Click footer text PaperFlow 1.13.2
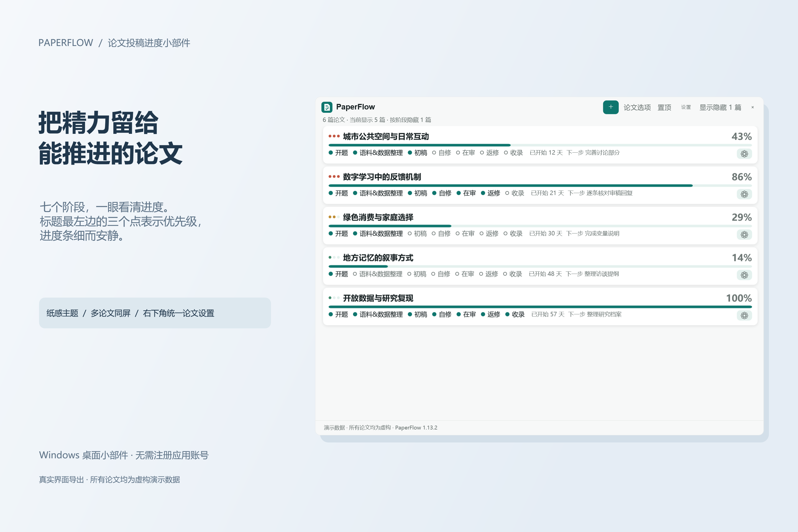This screenshot has height=532, width=798. coord(416,428)
